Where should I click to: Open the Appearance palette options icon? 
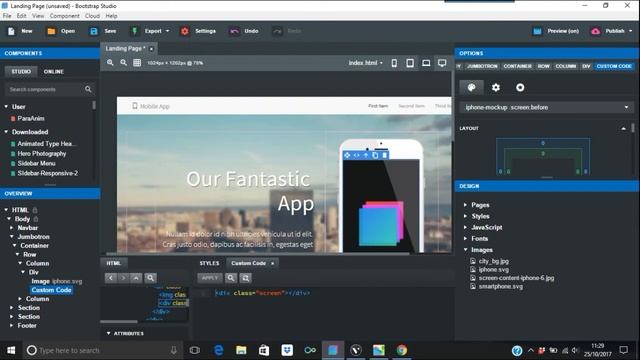[x=471, y=87]
